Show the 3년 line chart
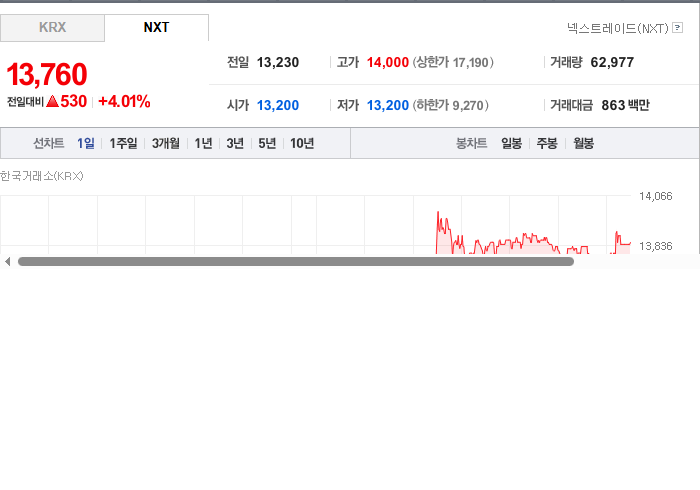Image resolution: width=700 pixels, height=490 pixels. tap(235, 143)
